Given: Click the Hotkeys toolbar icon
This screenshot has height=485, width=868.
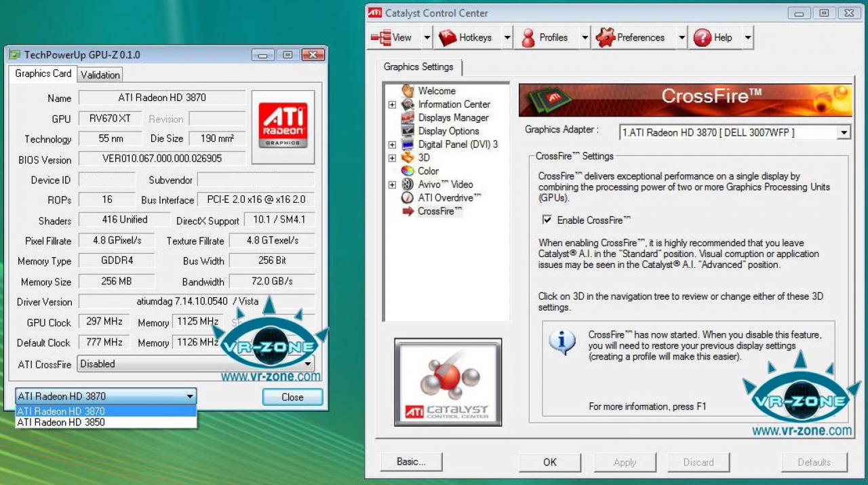Looking at the screenshot, I should click(x=448, y=38).
